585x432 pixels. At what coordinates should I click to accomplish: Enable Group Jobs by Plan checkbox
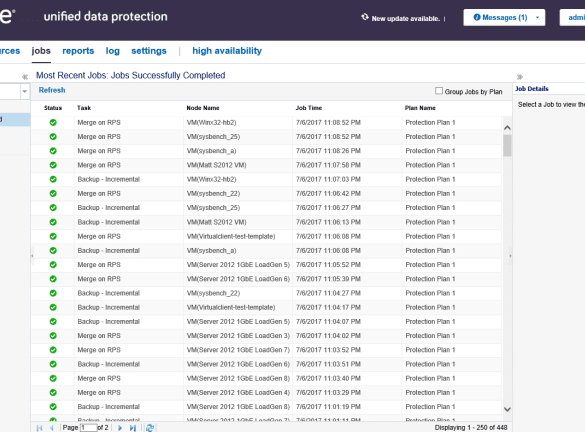tap(439, 91)
